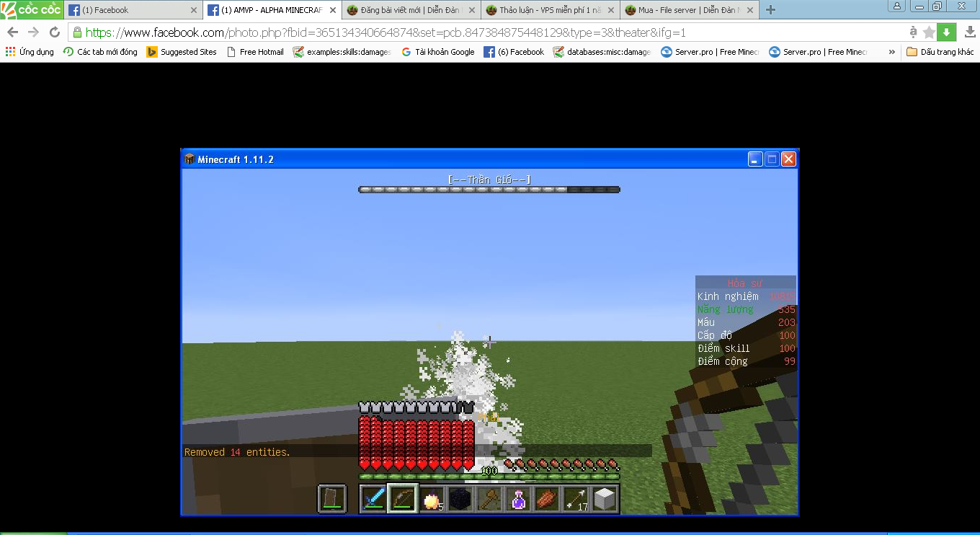Open the Ứng dụng apps shortcut
The height and width of the screenshot is (535, 980).
[x=30, y=52]
